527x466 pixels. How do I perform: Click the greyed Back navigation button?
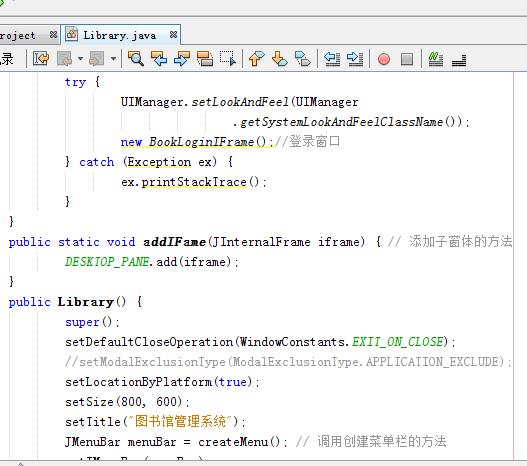click(65, 59)
